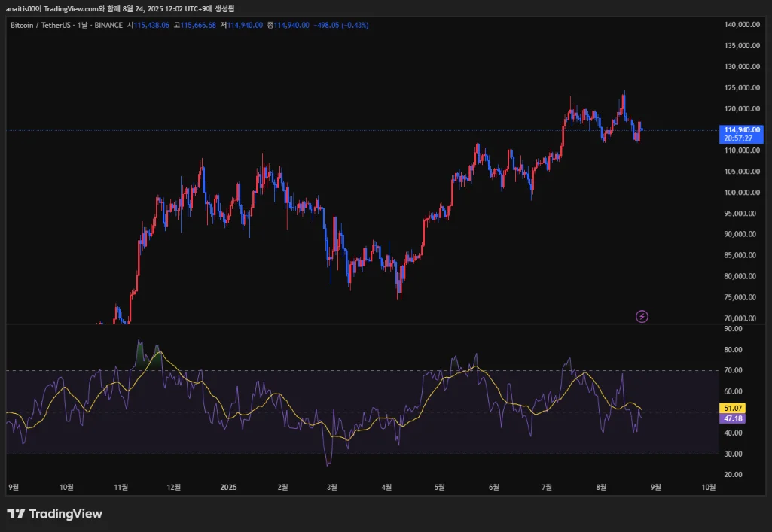
Task: Click the Bitcoin / TetherUS symbol title
Action: tap(40, 25)
